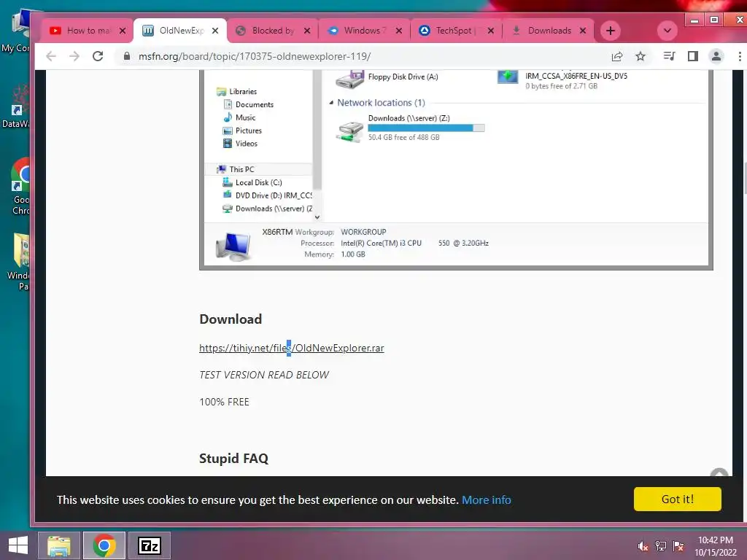
Task: Click the 100% FREE text
Action: (225, 402)
